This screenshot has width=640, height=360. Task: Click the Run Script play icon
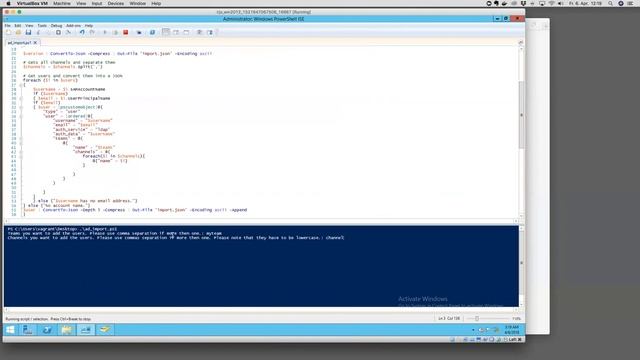(105, 32)
